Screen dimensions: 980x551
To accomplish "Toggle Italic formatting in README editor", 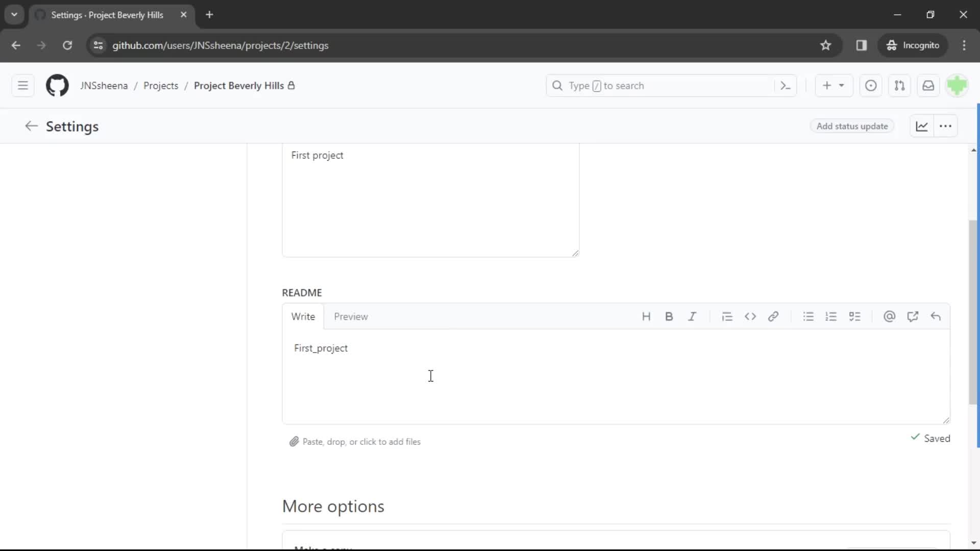I will 692,316.
